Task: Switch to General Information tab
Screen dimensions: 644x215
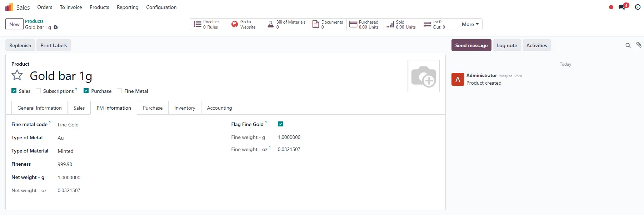Action: tap(40, 108)
